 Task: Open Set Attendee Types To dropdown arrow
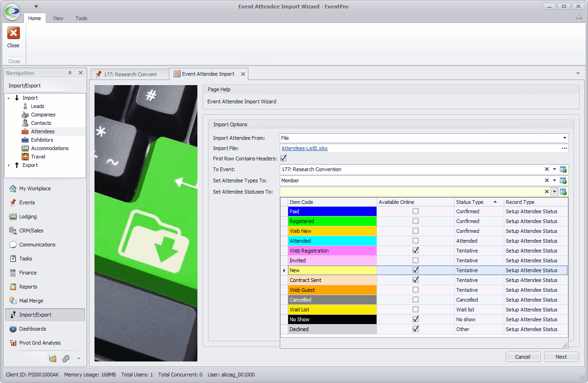tap(554, 181)
